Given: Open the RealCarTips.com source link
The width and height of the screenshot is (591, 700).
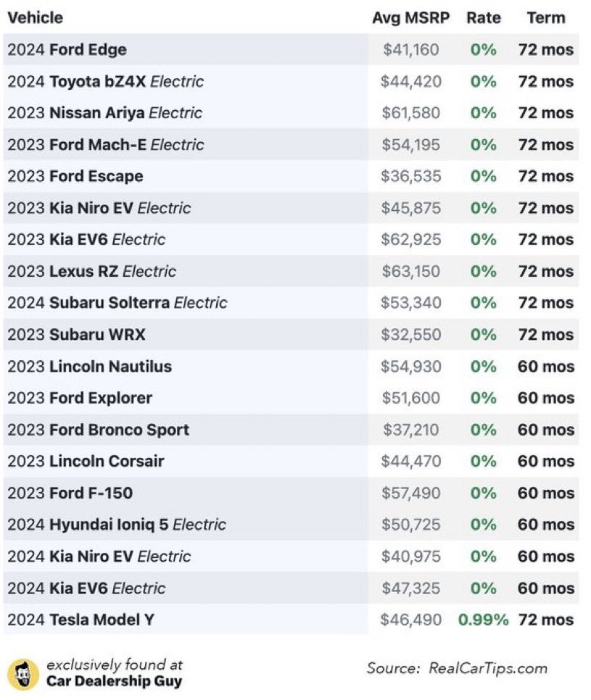Looking at the screenshot, I should pyautogui.click(x=488, y=668).
